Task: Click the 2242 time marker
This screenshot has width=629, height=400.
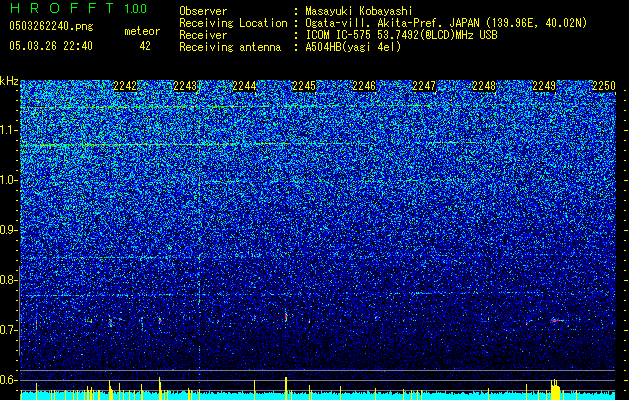Action: click(x=125, y=86)
